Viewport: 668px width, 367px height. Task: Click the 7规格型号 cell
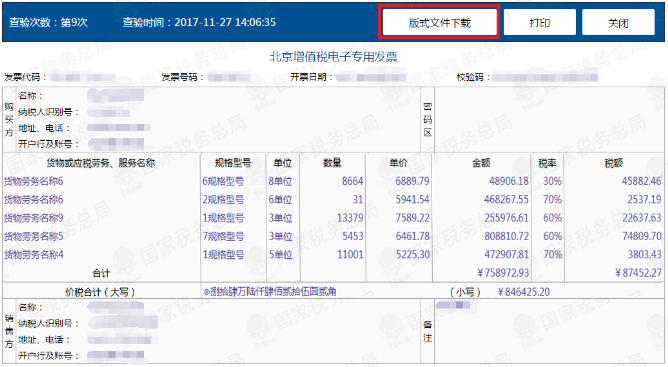click(x=223, y=237)
